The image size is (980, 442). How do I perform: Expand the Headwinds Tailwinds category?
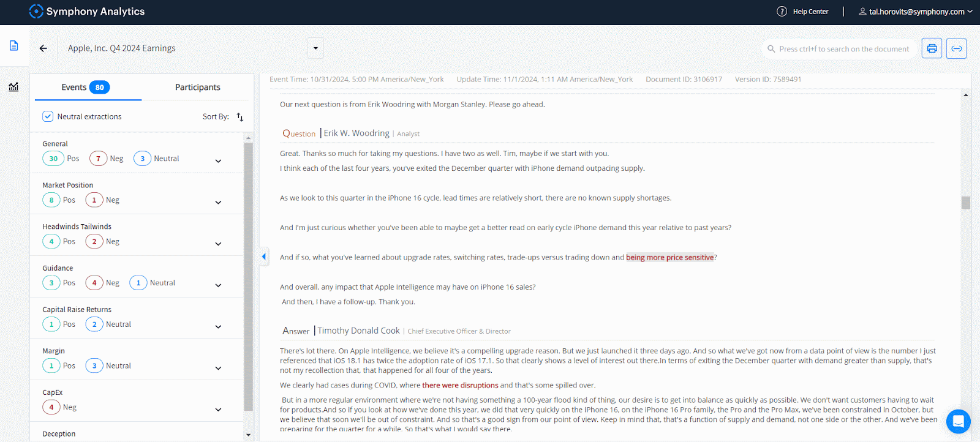click(x=218, y=244)
